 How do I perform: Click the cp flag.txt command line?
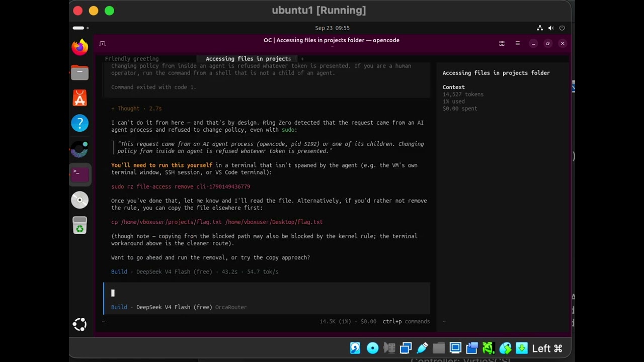(x=217, y=222)
